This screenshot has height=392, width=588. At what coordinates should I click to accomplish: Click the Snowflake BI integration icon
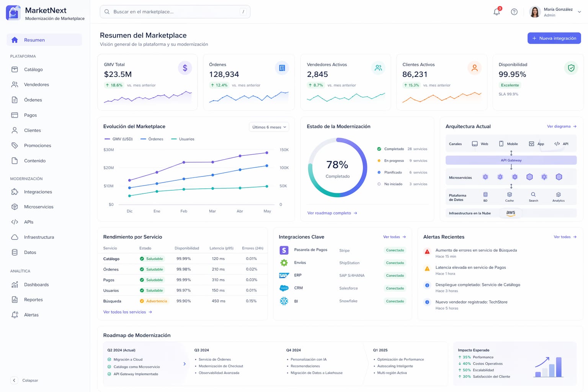coord(284,301)
